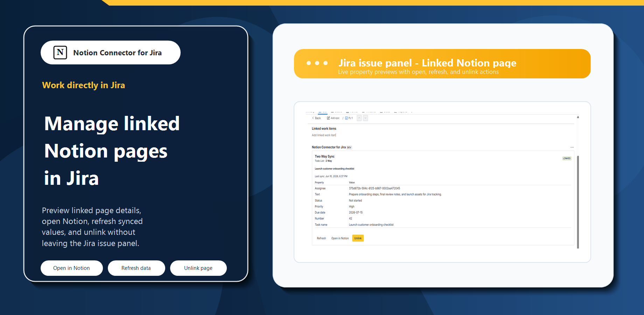The image size is (644, 315).
Task: Click the Add epic pencil icon
Action: pyautogui.click(x=328, y=118)
